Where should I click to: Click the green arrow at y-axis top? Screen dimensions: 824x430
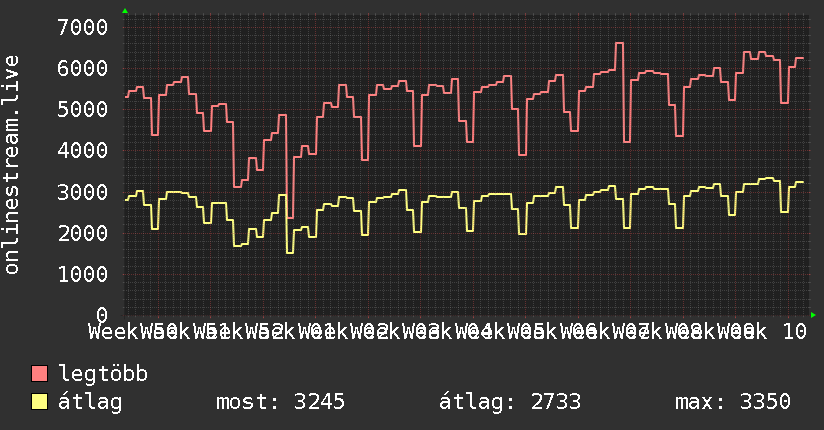pos(125,11)
